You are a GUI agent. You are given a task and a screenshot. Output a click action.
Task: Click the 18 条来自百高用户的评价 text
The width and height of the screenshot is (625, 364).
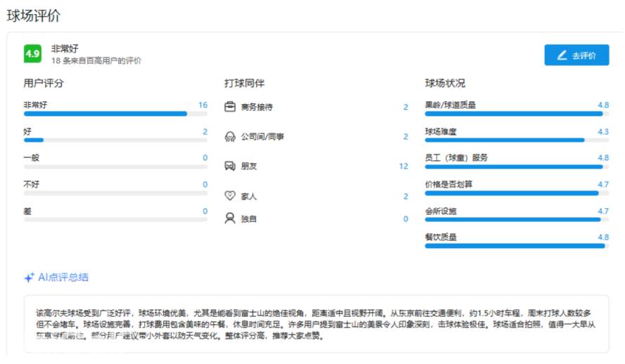[96, 60]
